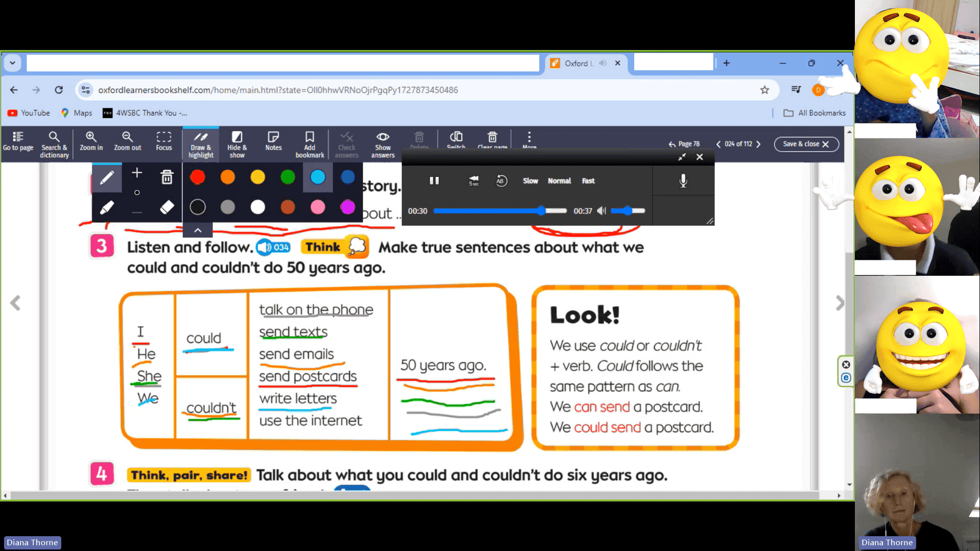The image size is (980, 551).
Task: Play audio track 034
Action: (273, 247)
